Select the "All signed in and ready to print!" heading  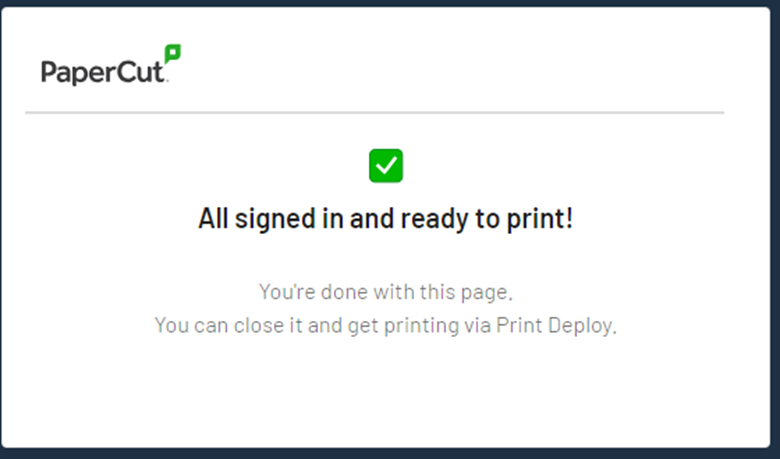point(386,219)
